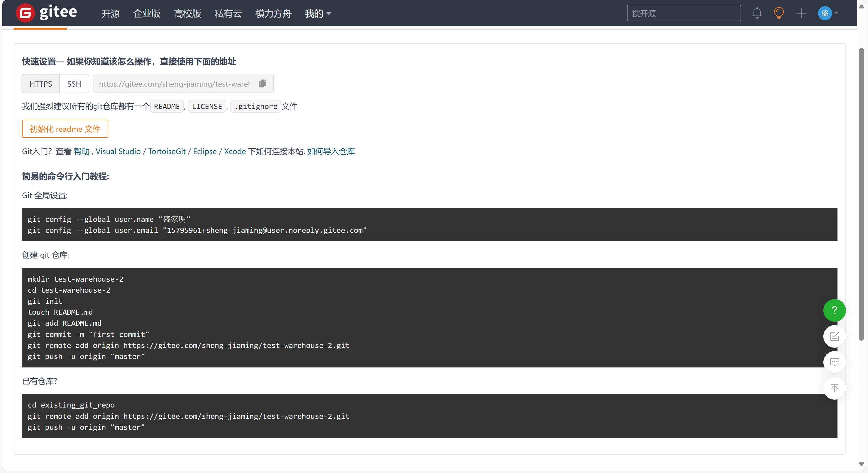Copy the repository URL with the copy icon
The image size is (868, 473).
coord(262,84)
